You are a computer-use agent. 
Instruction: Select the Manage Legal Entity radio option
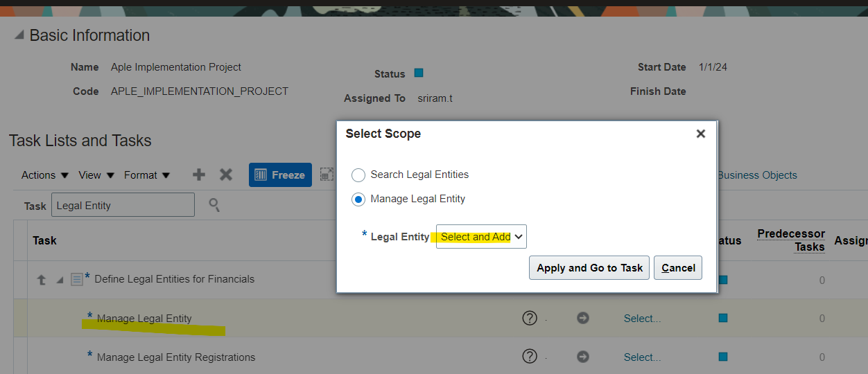tap(358, 199)
